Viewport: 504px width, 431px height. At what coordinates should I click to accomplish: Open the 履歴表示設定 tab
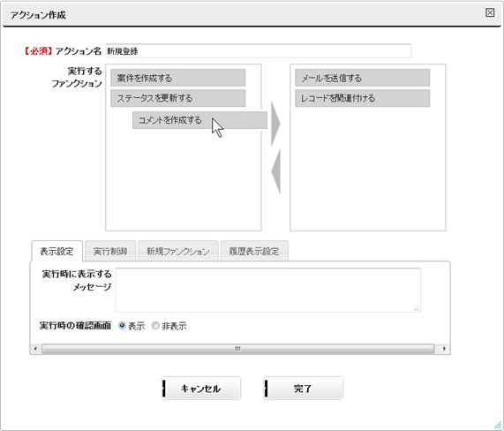(x=254, y=251)
